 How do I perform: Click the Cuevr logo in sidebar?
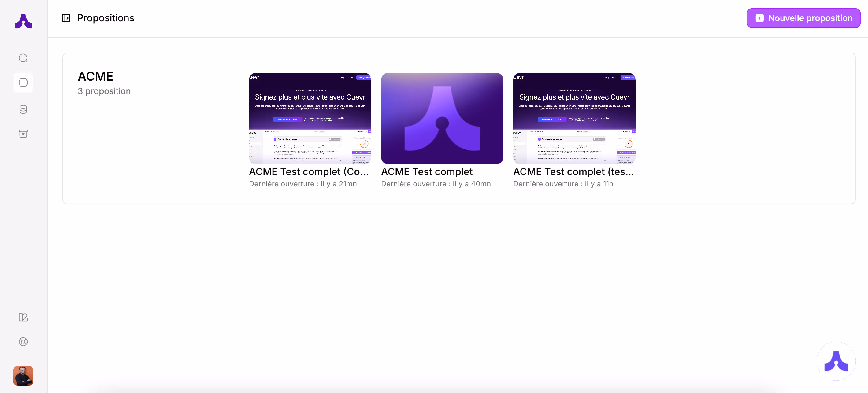pyautogui.click(x=23, y=21)
